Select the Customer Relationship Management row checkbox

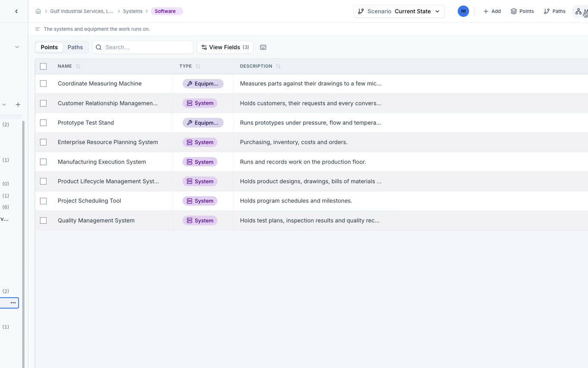tap(43, 103)
